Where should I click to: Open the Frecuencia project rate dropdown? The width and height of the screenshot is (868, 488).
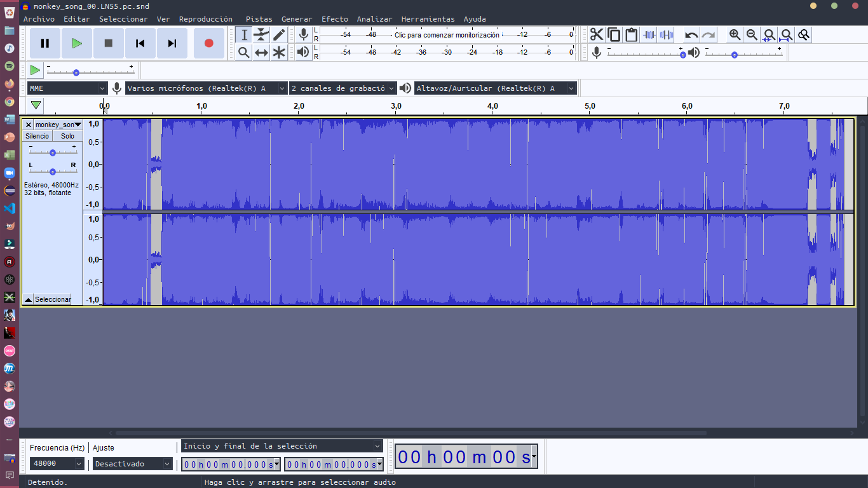(57, 464)
